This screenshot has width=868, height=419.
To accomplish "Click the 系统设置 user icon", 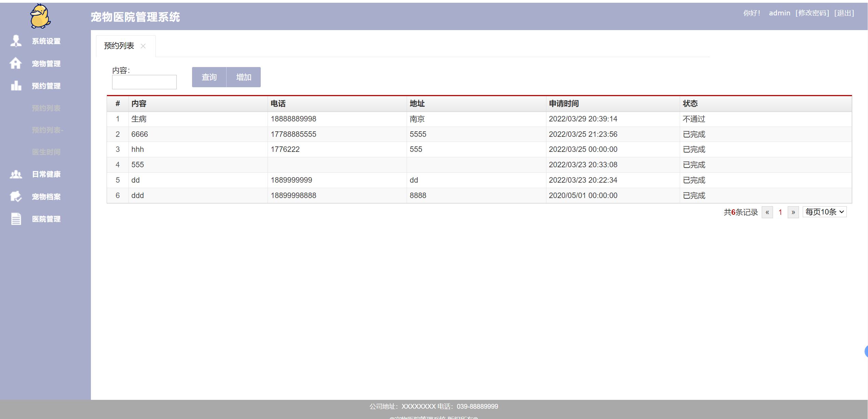I will coord(16,41).
